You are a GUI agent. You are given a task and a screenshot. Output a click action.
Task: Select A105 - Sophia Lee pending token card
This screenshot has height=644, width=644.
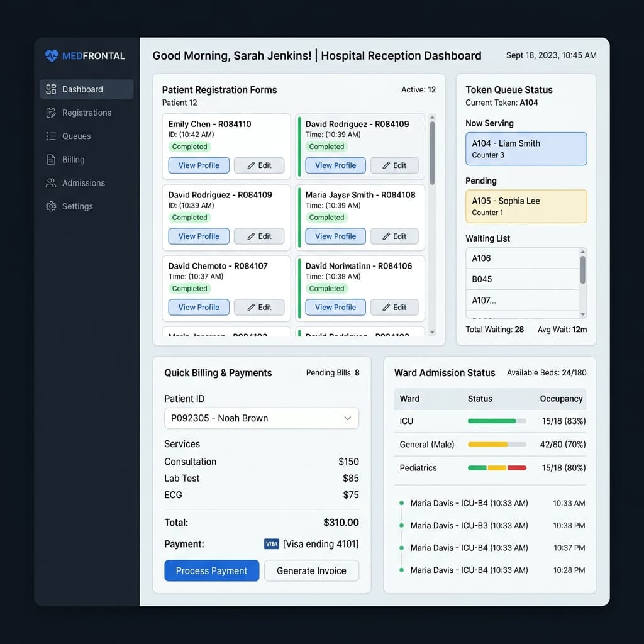[x=526, y=206]
